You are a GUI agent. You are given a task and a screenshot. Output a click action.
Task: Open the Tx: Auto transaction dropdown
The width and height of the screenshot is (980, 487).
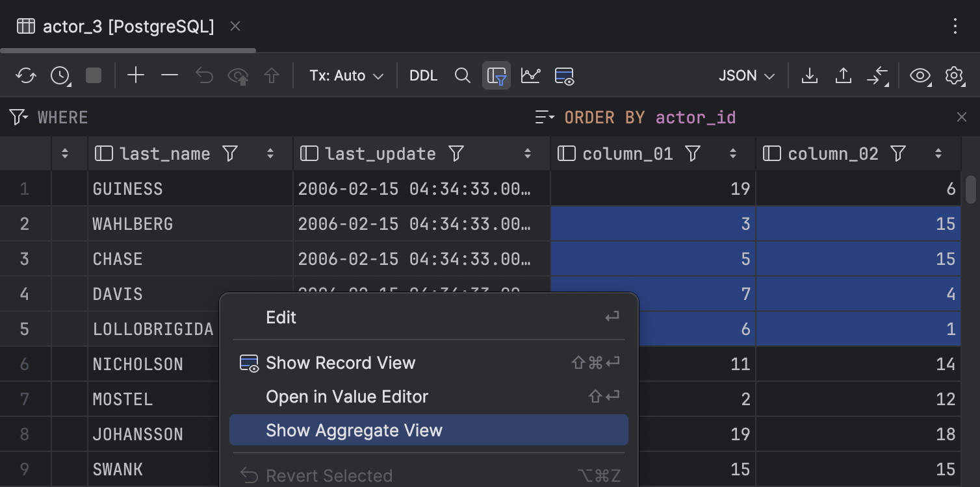click(x=346, y=75)
